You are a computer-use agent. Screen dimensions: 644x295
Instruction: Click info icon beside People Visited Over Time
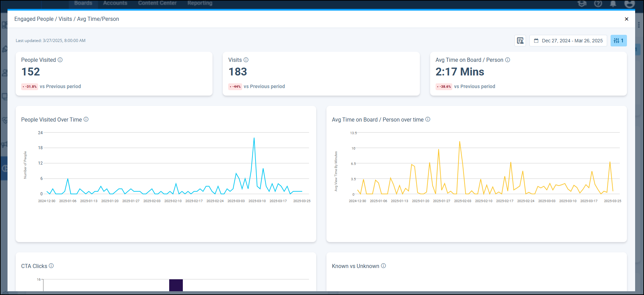pos(86,119)
